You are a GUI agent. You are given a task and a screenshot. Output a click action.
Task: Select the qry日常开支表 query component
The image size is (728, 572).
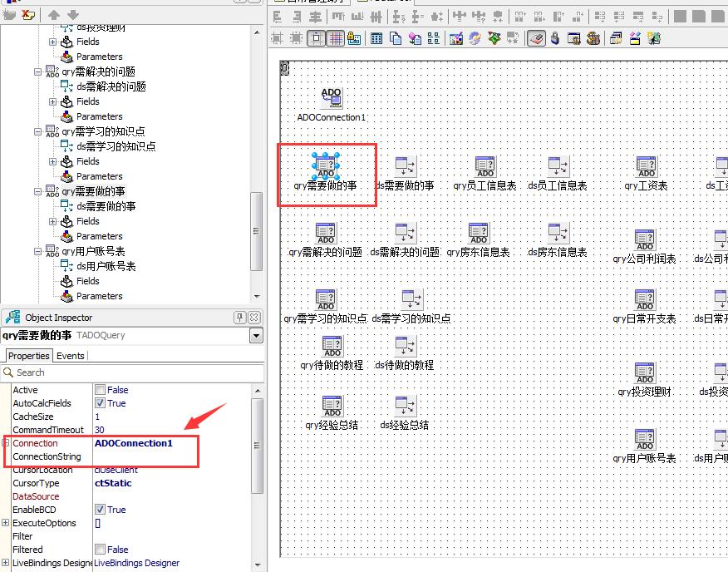[x=645, y=299]
